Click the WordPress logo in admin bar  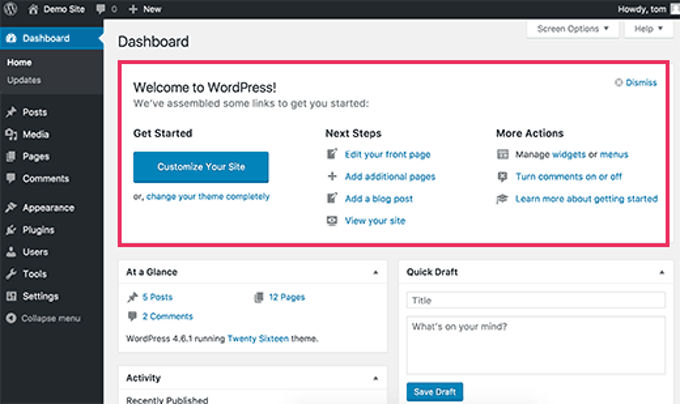click(10, 8)
